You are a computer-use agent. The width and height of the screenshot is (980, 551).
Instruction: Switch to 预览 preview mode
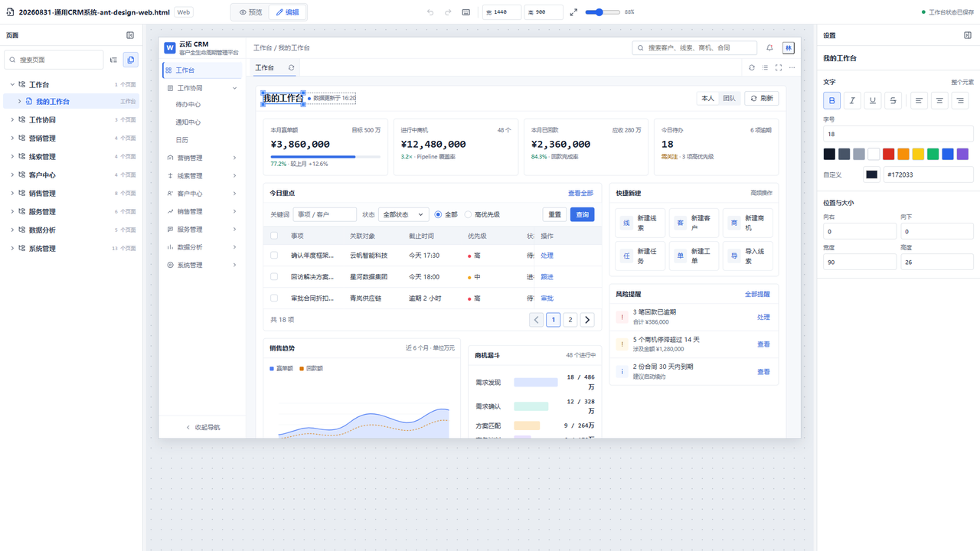coord(250,12)
